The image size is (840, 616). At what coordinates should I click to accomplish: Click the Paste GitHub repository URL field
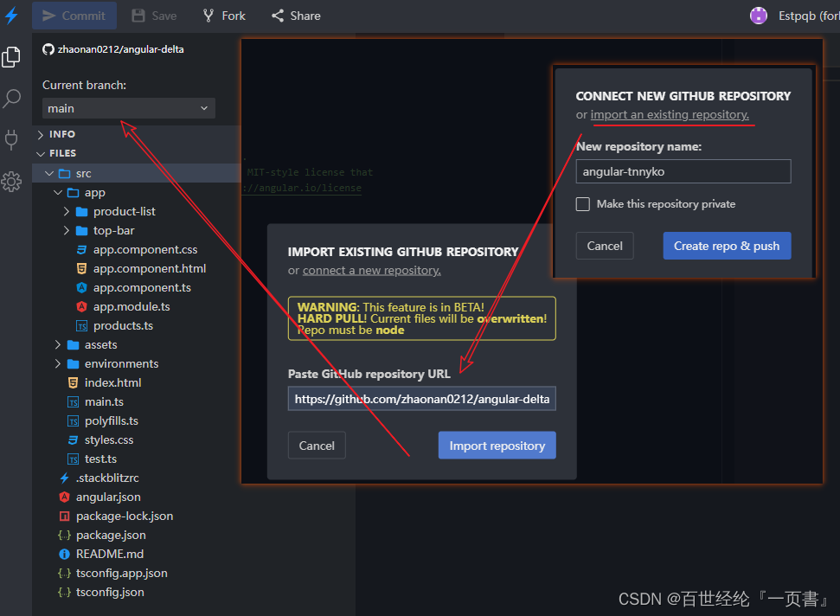(422, 399)
